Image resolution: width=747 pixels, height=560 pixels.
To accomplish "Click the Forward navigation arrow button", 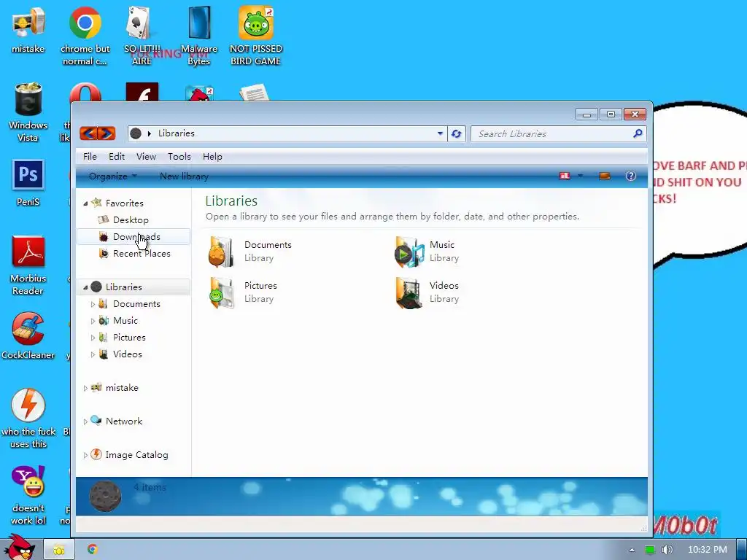I will click(107, 133).
